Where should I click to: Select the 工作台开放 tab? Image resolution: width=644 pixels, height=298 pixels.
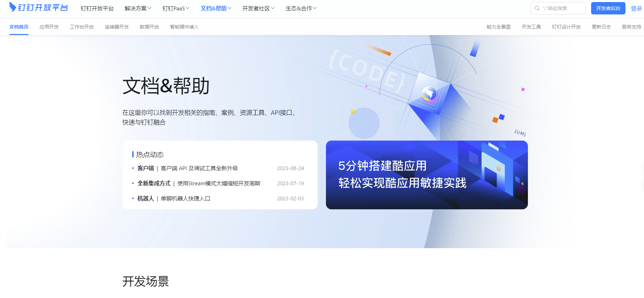click(82, 27)
